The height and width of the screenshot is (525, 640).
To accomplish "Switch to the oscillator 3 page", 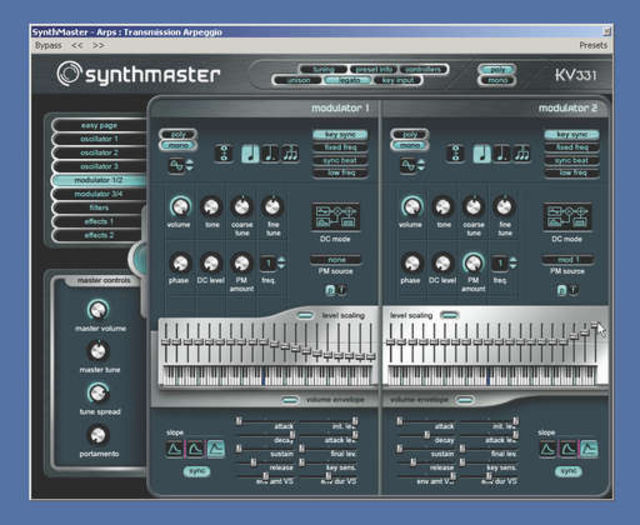I will pyautogui.click(x=99, y=167).
